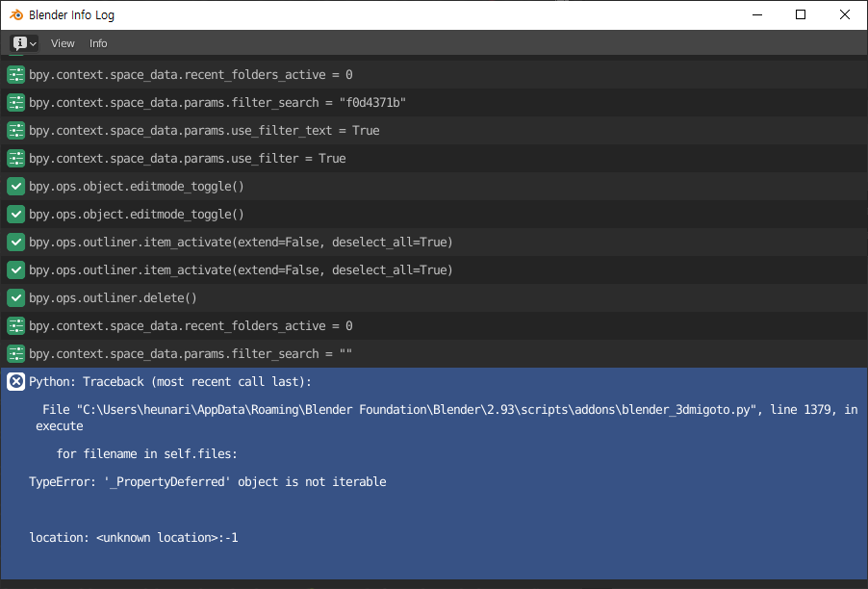Open the Info menu
Screen dimensions: 868x589
coord(98,43)
